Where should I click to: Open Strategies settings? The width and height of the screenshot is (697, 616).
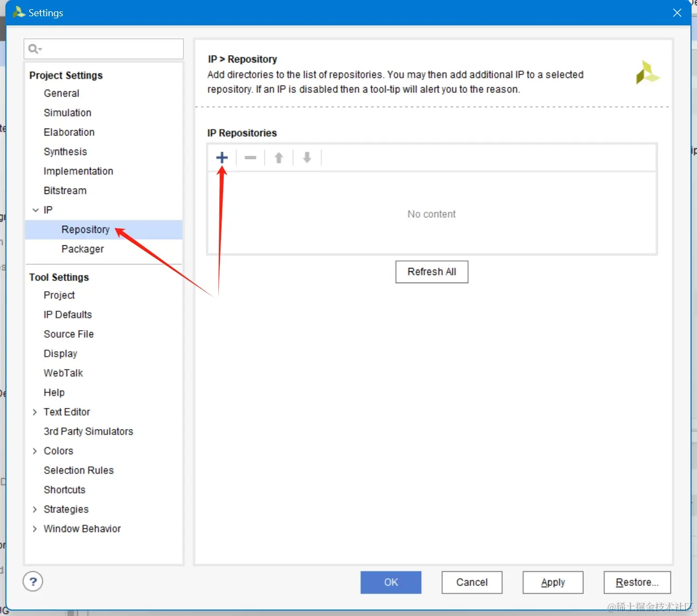click(x=66, y=510)
